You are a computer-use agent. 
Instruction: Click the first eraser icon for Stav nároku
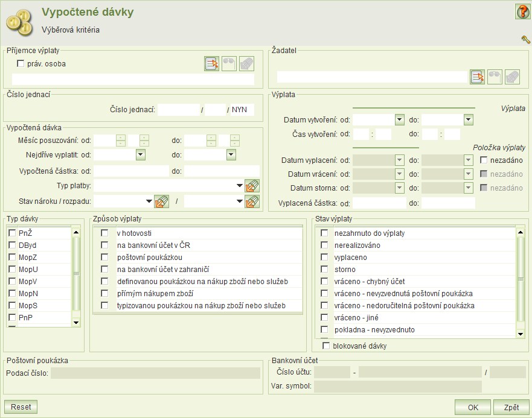161,201
